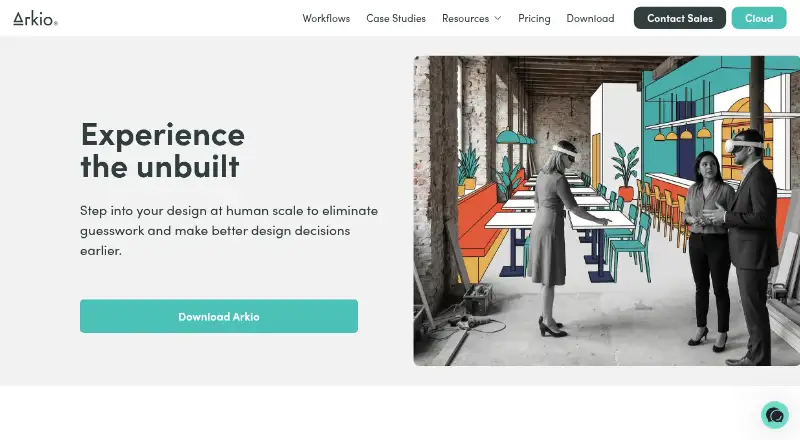Viewport: 800px width, 440px height.
Task: View the Pricing page
Action: [x=534, y=18]
